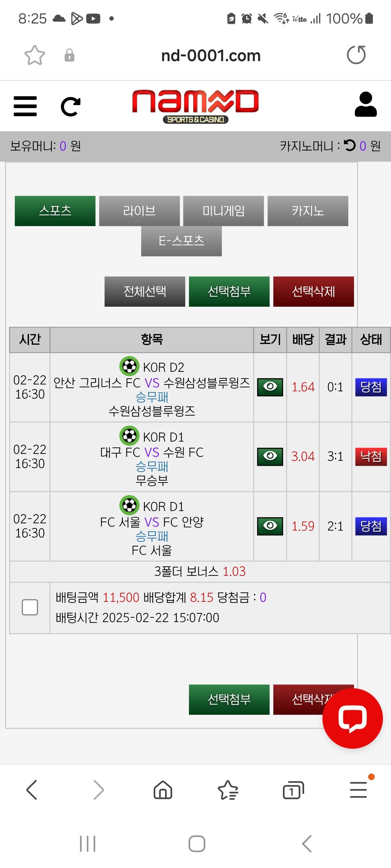Screen dimensions: 391x868
Task: Open the browser menu with orange dot
Action: click(x=358, y=790)
